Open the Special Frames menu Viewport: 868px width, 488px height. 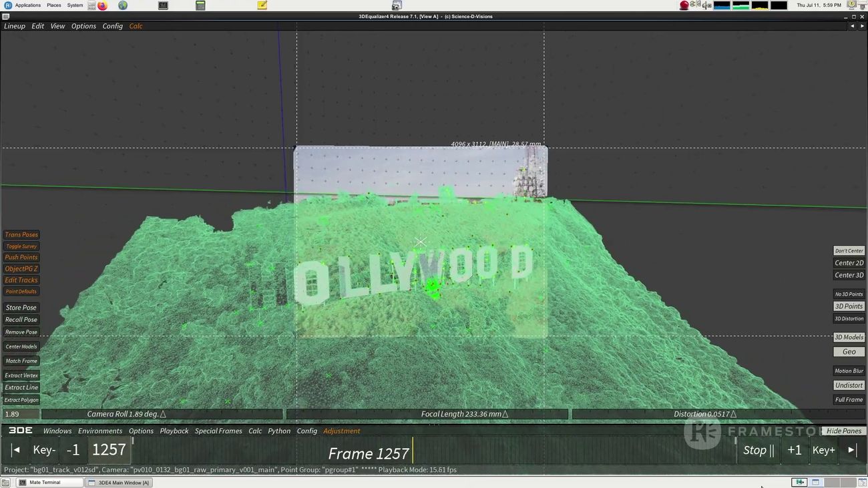[x=218, y=431]
